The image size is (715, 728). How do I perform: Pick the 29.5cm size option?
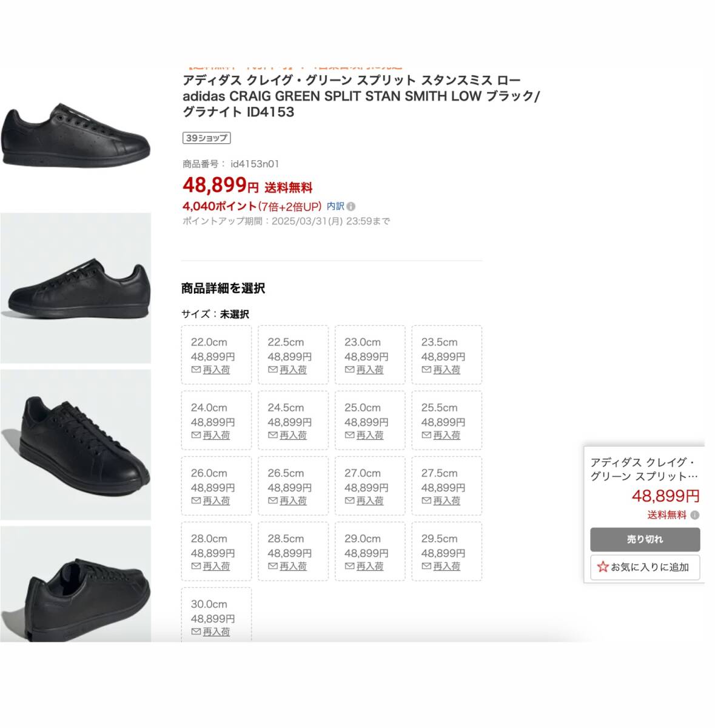pos(446,551)
